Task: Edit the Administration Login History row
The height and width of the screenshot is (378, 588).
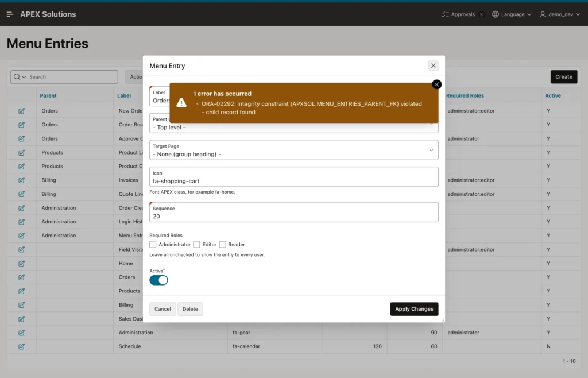Action: pos(21,222)
